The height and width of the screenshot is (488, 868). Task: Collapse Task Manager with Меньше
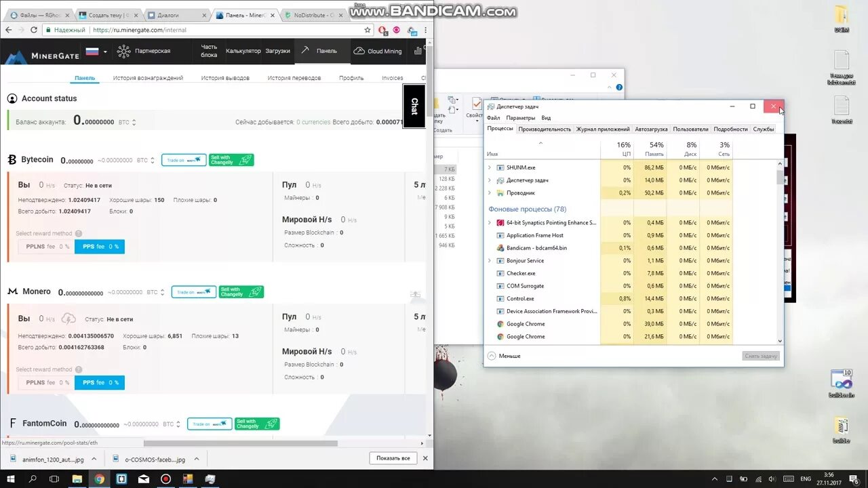[504, 356]
